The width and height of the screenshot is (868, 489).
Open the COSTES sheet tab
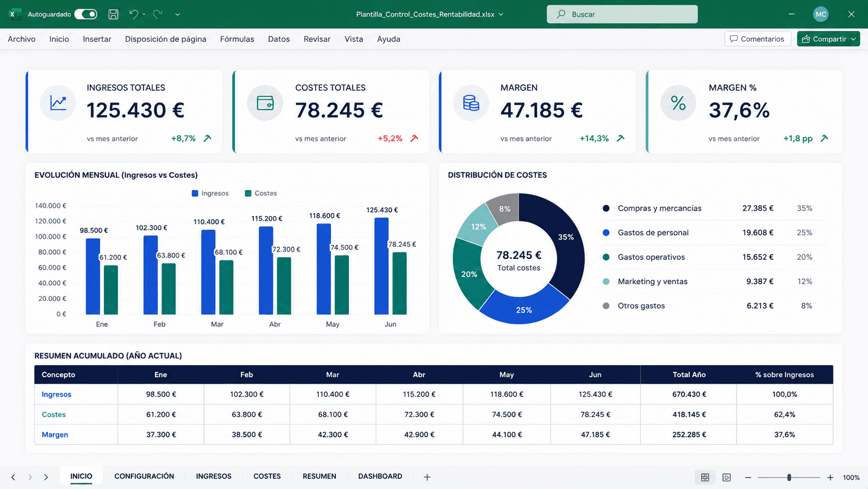(267, 477)
